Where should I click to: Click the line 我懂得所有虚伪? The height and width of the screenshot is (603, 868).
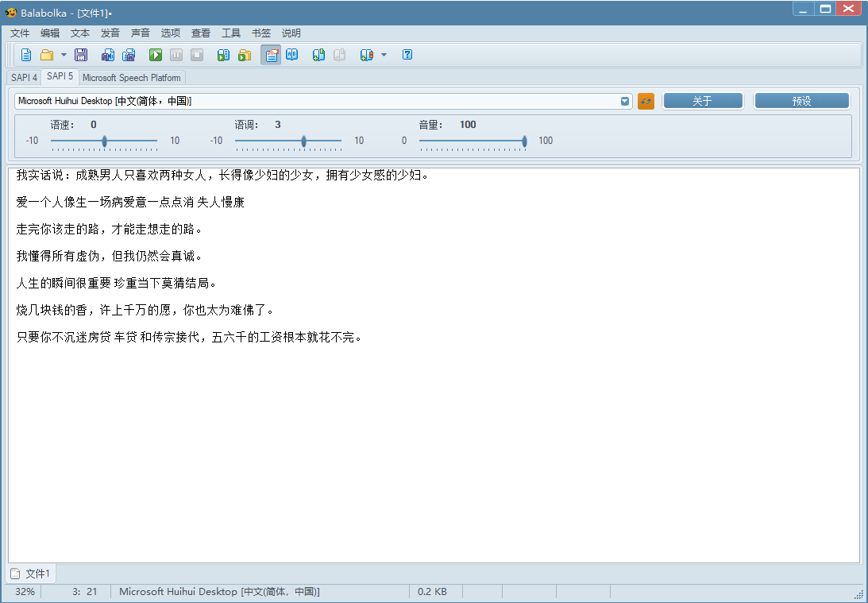tap(109, 256)
